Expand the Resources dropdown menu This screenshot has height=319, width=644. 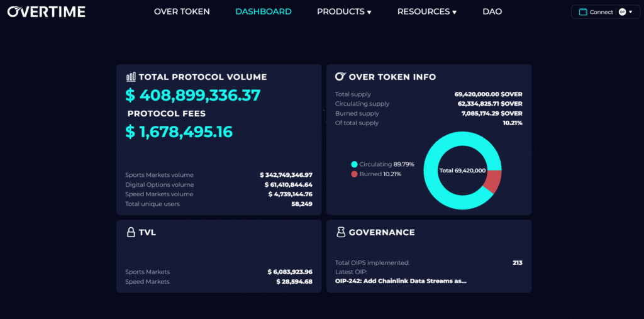pyautogui.click(x=426, y=11)
